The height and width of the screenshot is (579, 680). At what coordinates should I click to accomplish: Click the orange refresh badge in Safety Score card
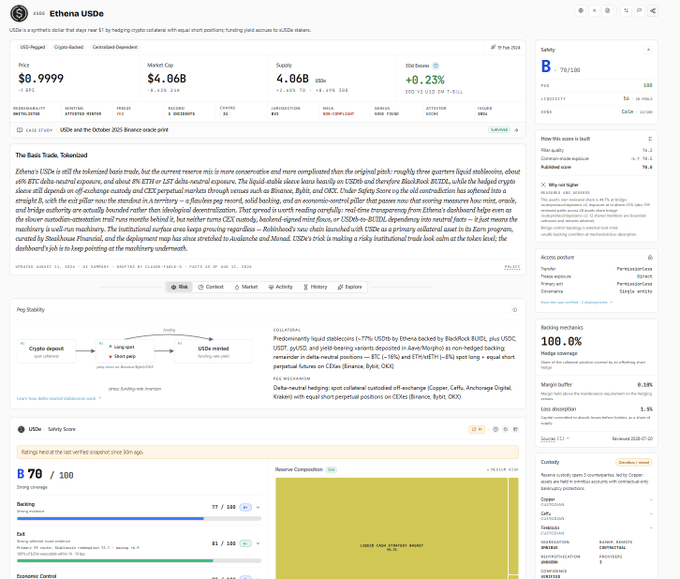pos(477,429)
